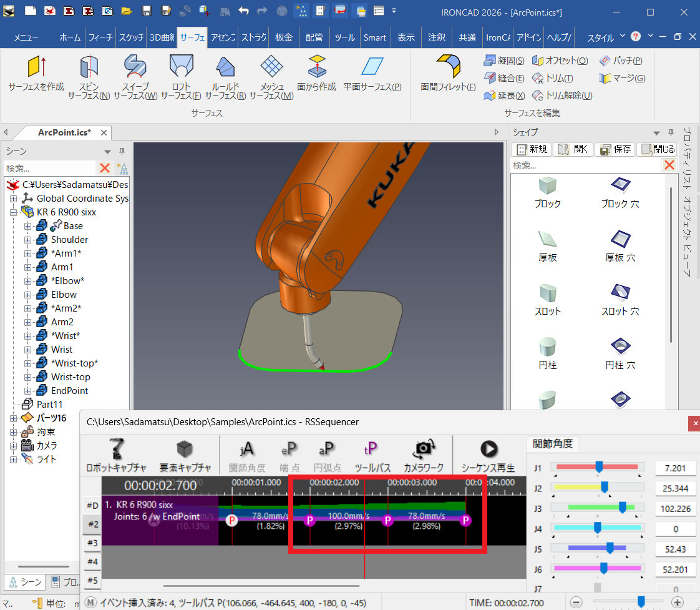This screenshot has width=700, height=610.
Task: Click the help question mark icon
Action: pos(636,36)
